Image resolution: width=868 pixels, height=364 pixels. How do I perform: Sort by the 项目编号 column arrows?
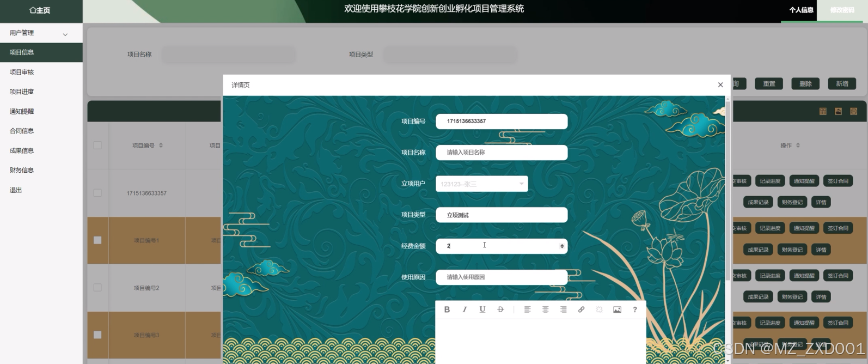tap(161, 145)
